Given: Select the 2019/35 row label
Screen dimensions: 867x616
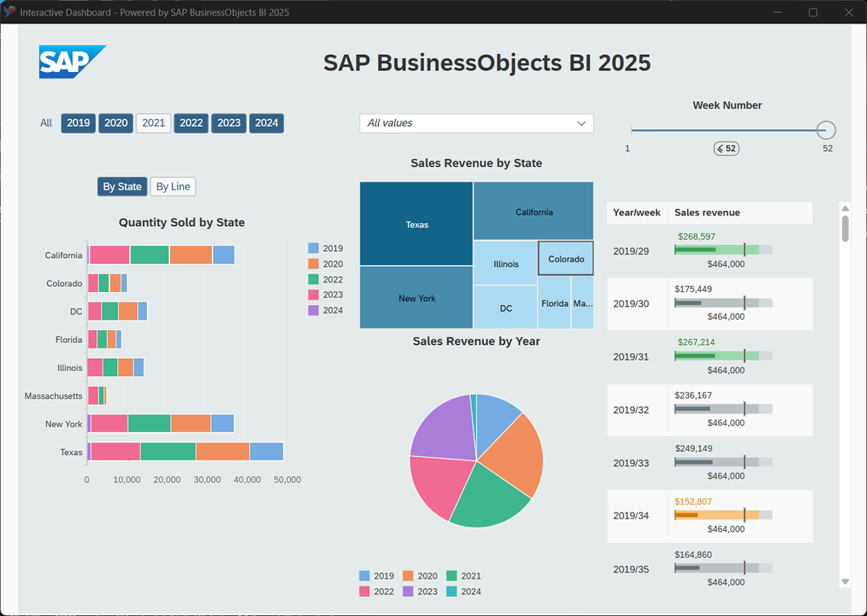Looking at the screenshot, I should [631, 569].
